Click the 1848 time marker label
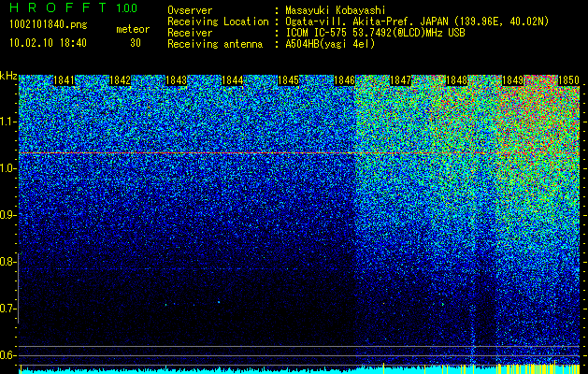The height and width of the screenshot is (374, 588). (x=457, y=80)
